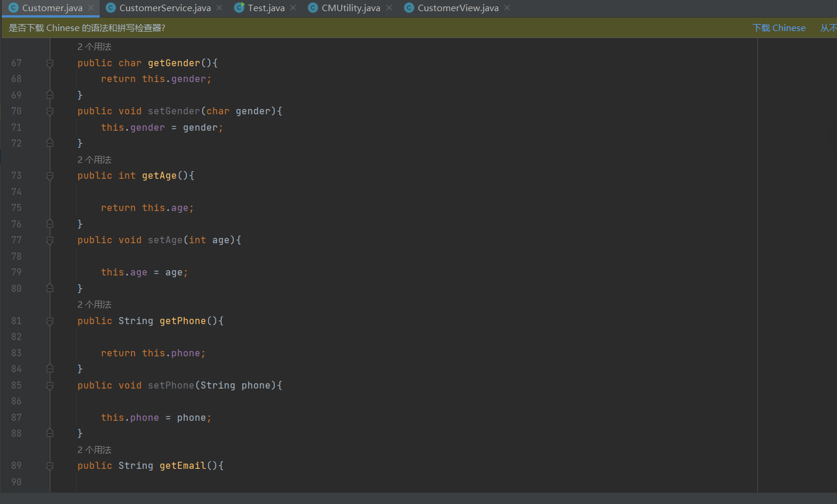
Task: Click line number 75 in the gutter
Action: 16,208
